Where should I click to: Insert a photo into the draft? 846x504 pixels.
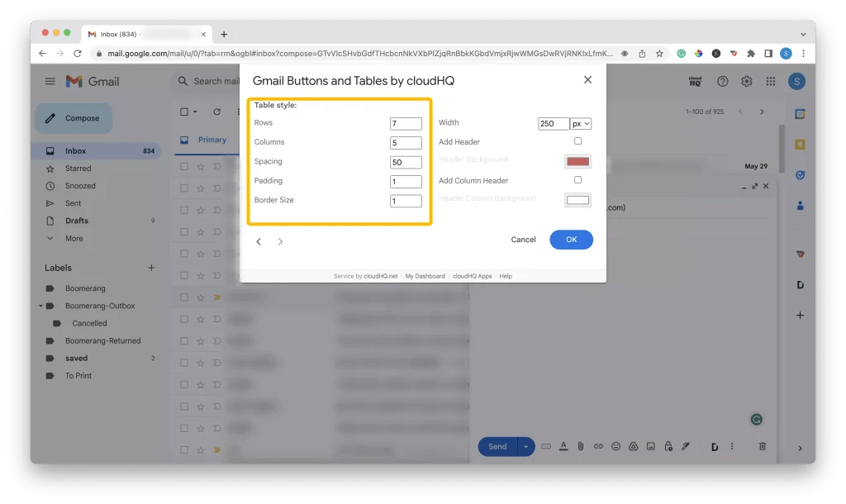click(650, 446)
